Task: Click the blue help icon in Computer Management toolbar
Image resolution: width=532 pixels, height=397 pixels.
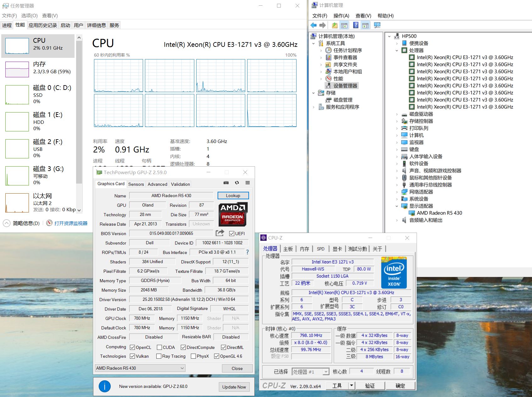Action: [356, 25]
